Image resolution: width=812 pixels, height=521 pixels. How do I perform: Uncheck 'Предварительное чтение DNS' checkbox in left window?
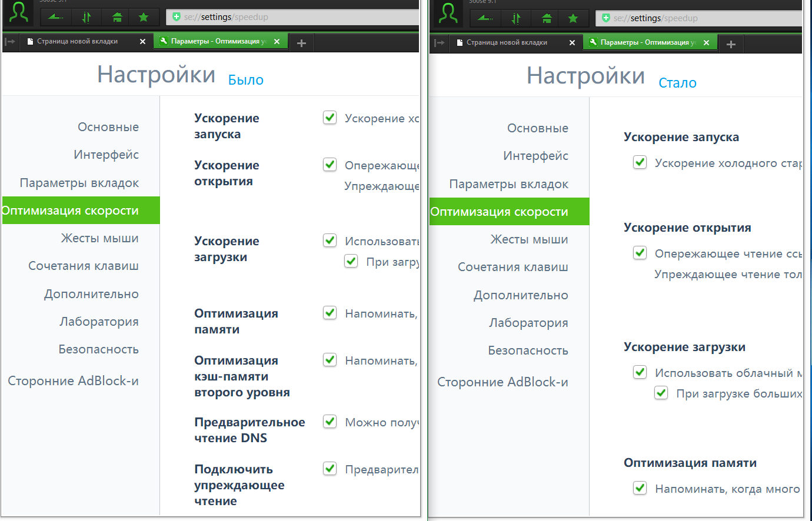[x=330, y=422]
